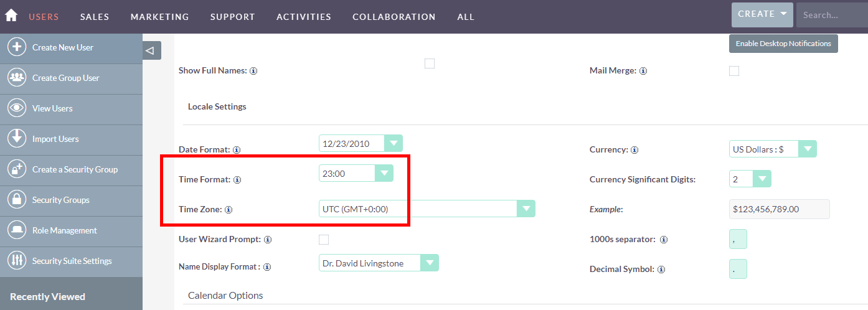Show info tooltip for Mail Merge
Image resolution: width=868 pixels, height=310 pixels.
(x=643, y=71)
